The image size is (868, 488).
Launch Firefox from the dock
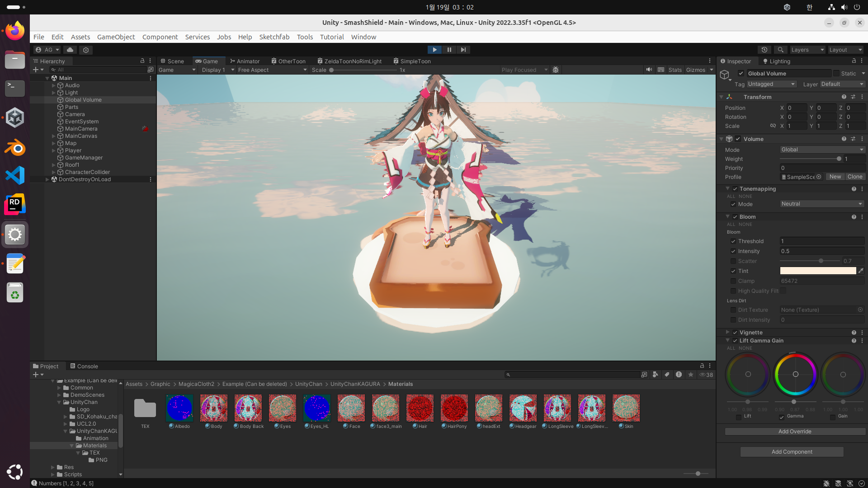(15, 31)
